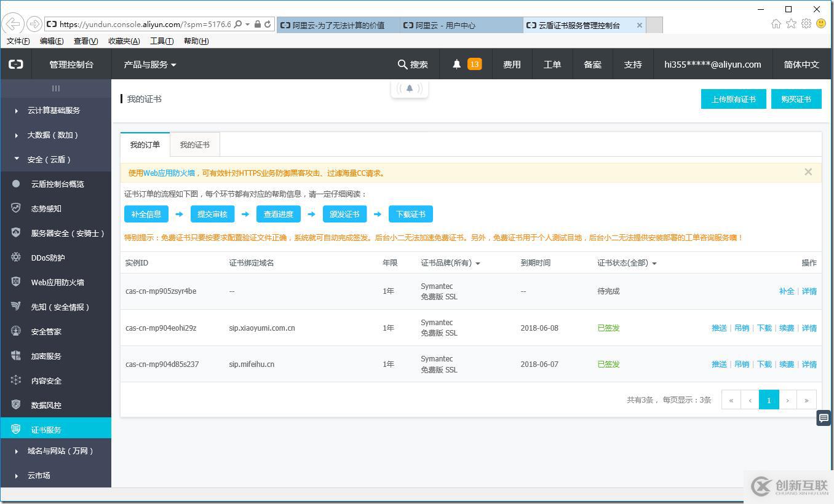Click 下载 for sip.xiaoyumi.com.cn certificate
Viewport: 834px width, 504px height.
coord(764,328)
